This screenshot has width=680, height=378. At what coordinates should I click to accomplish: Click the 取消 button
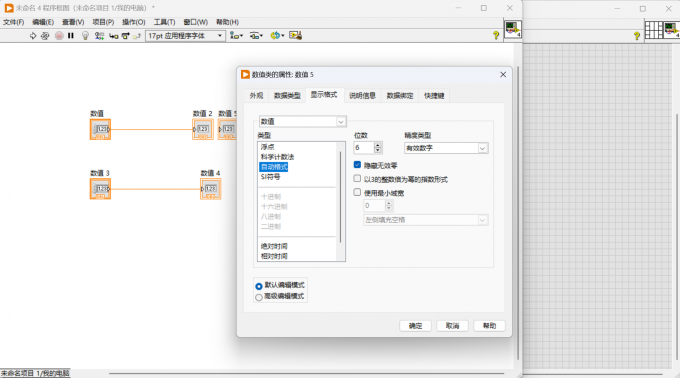(x=452, y=326)
